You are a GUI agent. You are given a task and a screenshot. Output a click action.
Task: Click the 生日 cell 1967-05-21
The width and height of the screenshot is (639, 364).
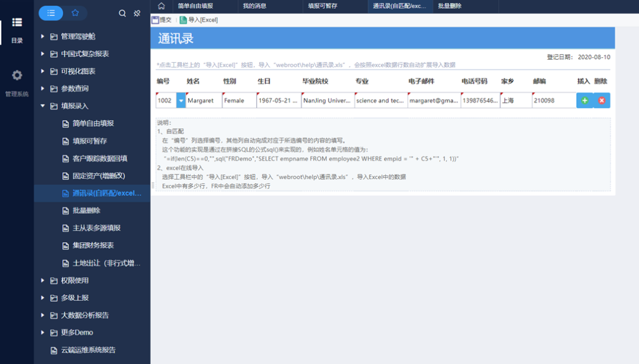tap(279, 100)
